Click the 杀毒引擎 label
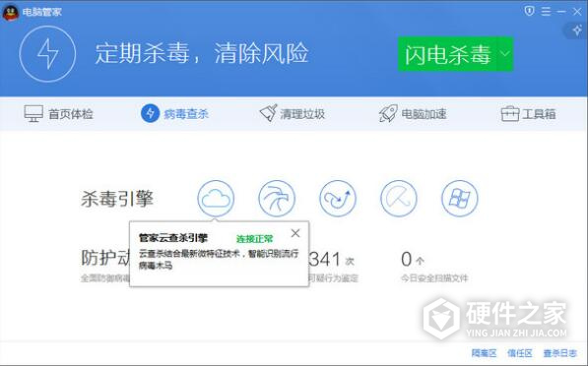This screenshot has height=366, width=588. coord(117,199)
